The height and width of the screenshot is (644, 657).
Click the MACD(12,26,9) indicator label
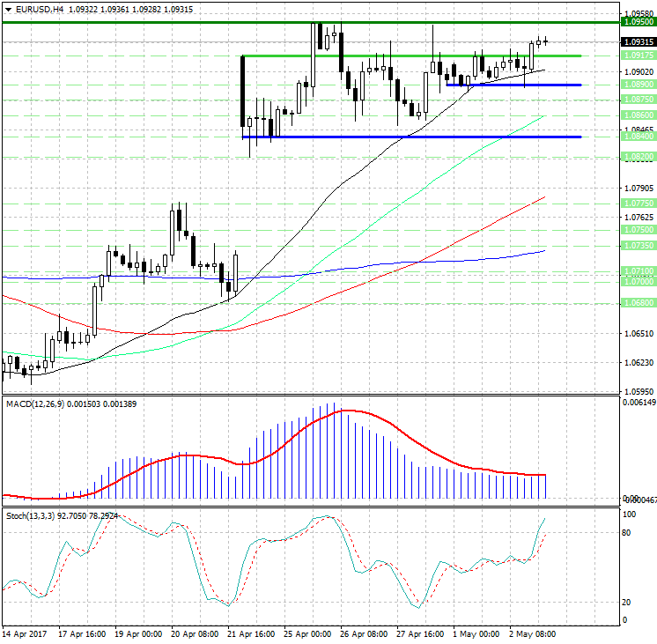(x=33, y=403)
